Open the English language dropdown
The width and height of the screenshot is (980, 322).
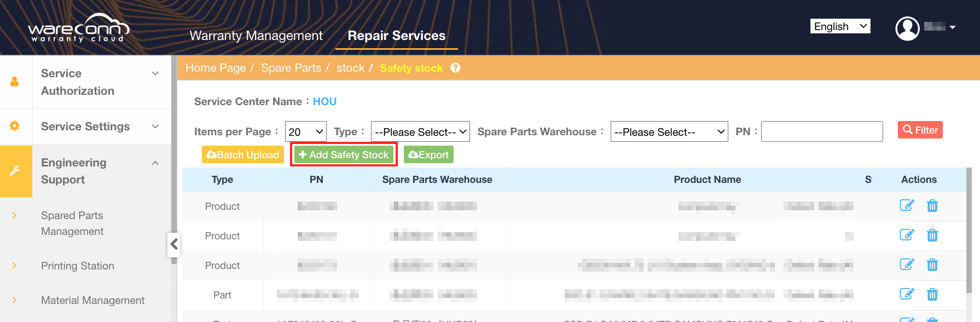pos(840,26)
